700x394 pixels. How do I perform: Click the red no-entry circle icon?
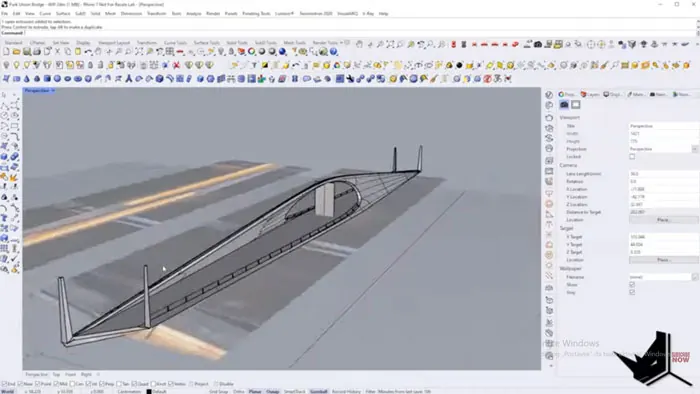pyautogui.click(x=488, y=79)
